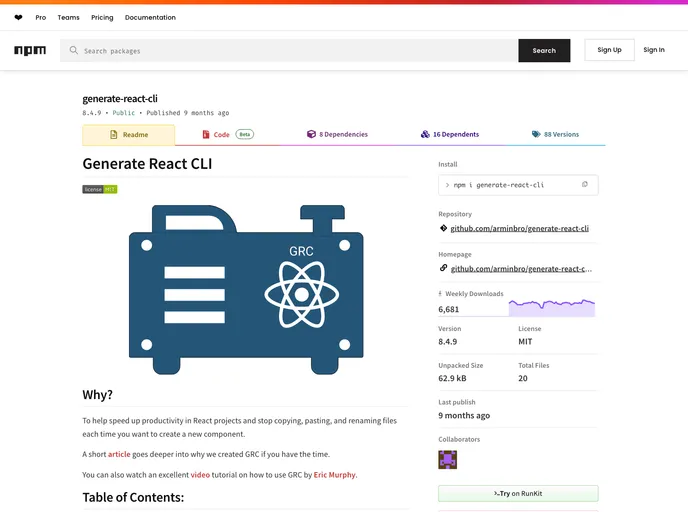Click the Versions tags icon
The height and width of the screenshot is (512, 688).
pos(536,134)
